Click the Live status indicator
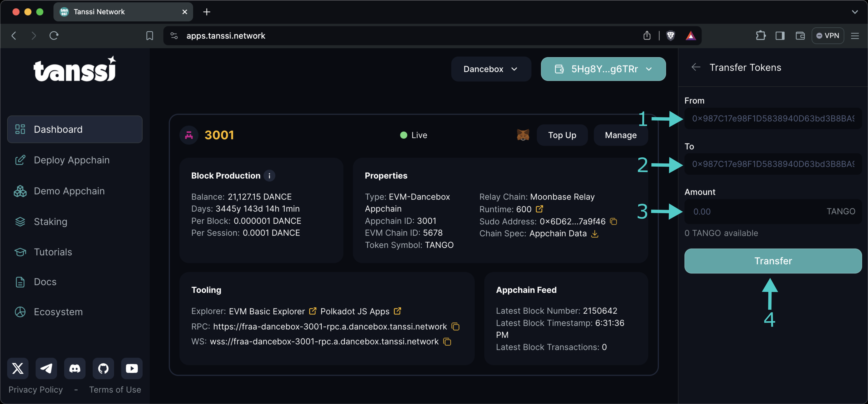Image resolution: width=868 pixels, height=404 pixels. (413, 135)
